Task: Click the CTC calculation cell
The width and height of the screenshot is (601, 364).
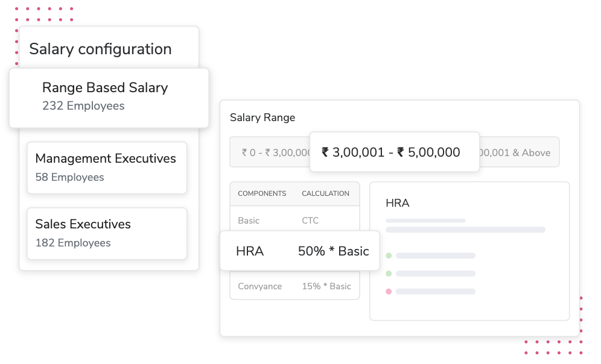Action: pyautogui.click(x=310, y=221)
